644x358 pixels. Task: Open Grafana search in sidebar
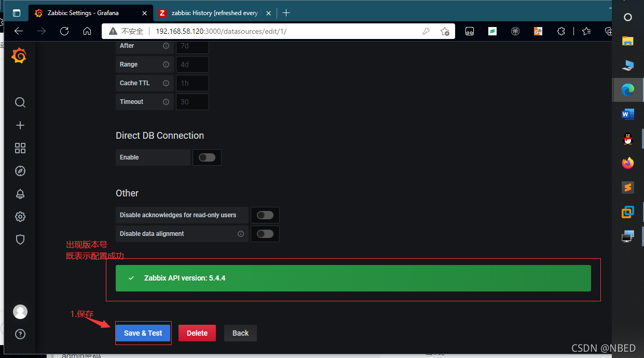(20, 102)
